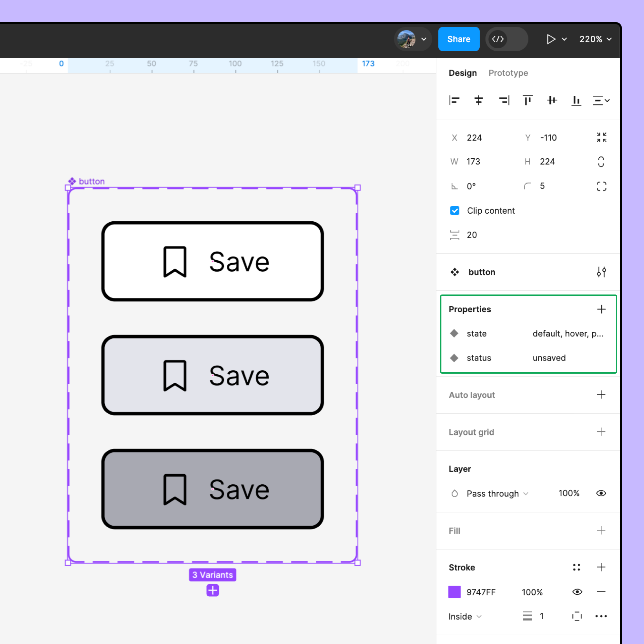Click the stroke styles four-dot icon

[576, 567]
